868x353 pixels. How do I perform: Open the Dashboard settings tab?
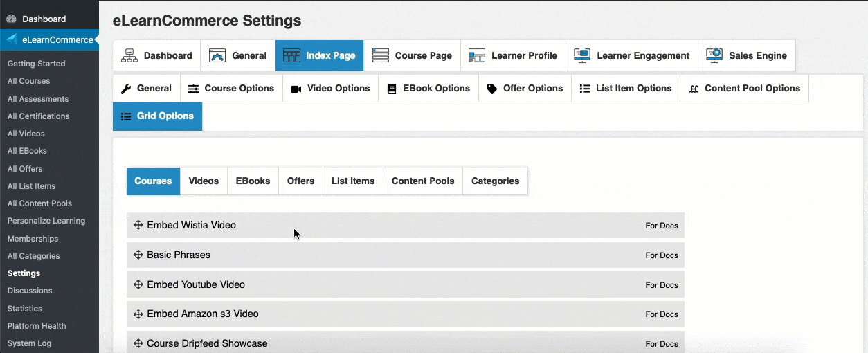click(156, 55)
